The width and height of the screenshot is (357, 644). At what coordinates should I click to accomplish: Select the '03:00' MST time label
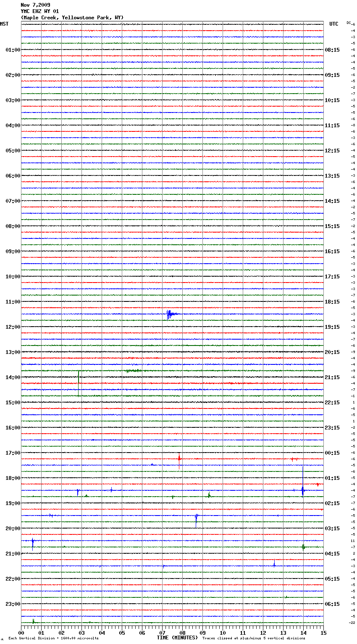13,100
